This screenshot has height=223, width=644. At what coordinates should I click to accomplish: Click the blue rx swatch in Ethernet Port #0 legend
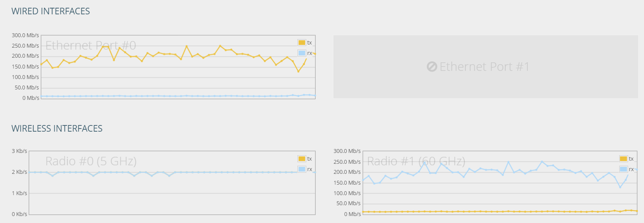pos(302,53)
